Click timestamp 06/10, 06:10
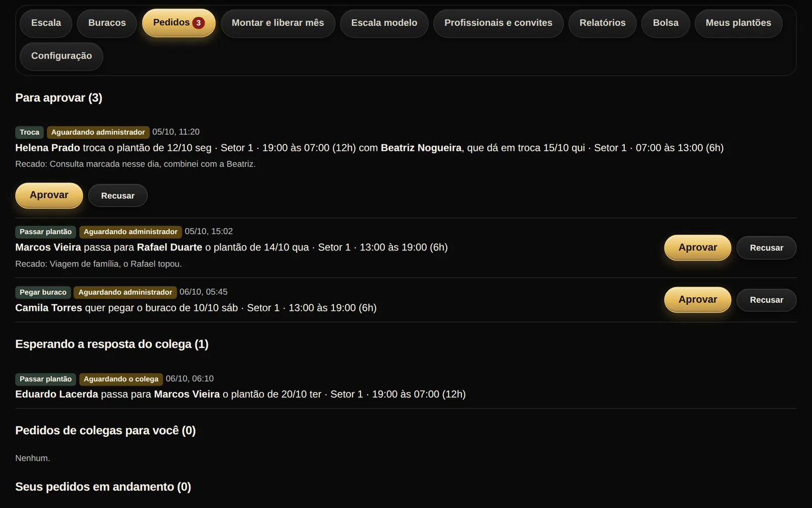Viewport: 812px width, 508px height. (190, 379)
